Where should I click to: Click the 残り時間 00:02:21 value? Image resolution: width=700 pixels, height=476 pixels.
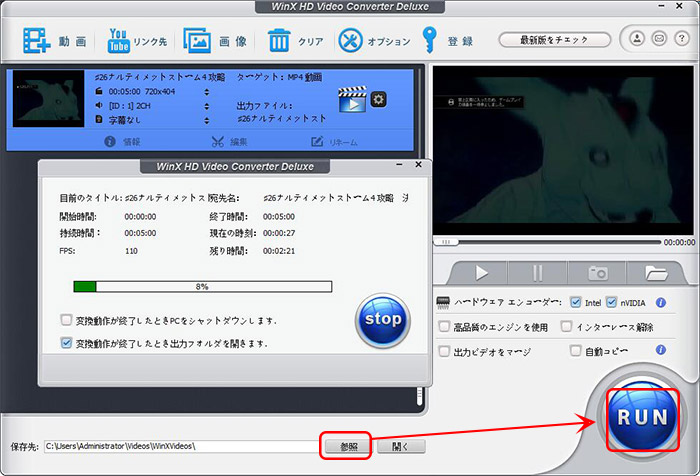(279, 251)
